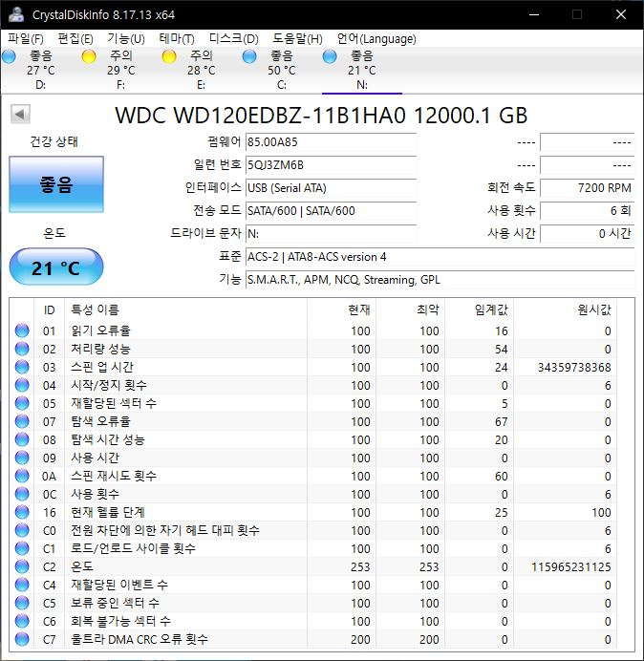Click status orb for attribute 01 읽기 오류율
This screenshot has height=661, width=644.
click(22, 330)
